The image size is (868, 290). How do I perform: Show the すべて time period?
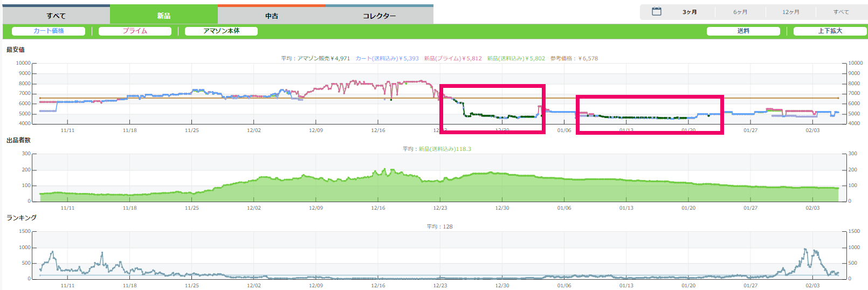pyautogui.click(x=841, y=12)
